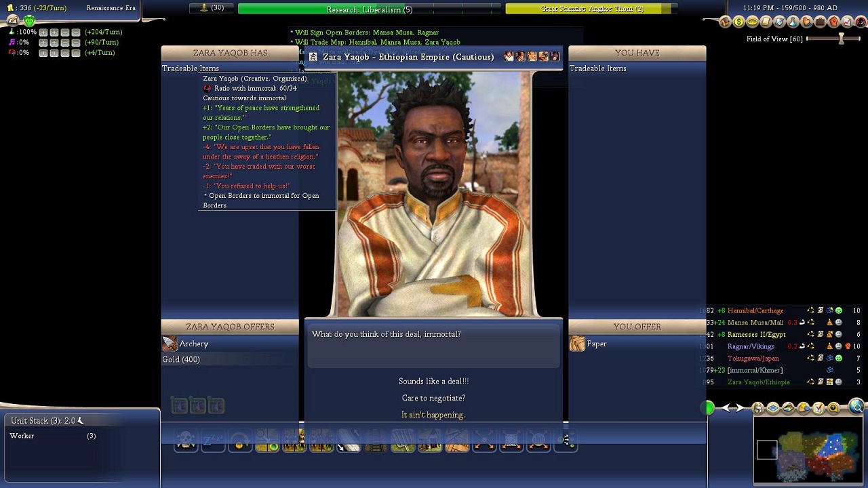This screenshot has width=868, height=488.
Task: Select Zara Yaqob/Ethiopia on the scoreboard
Action: coord(758,382)
